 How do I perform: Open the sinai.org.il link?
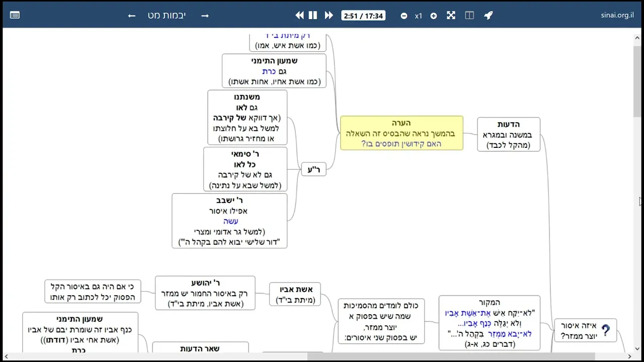click(617, 15)
